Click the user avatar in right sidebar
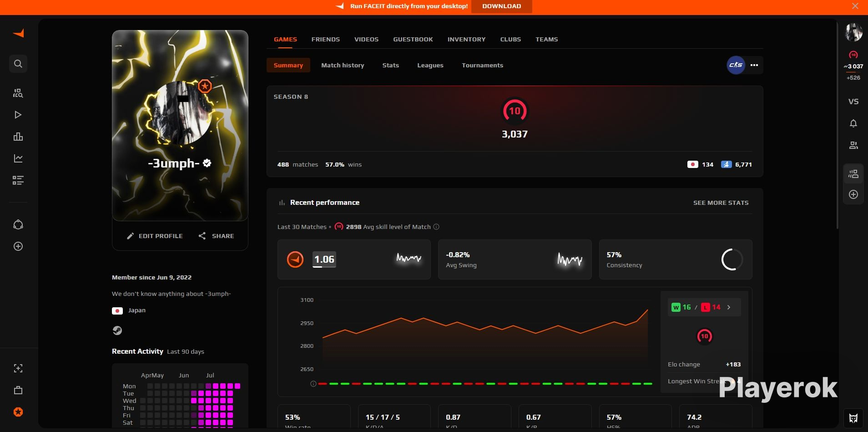Viewport: 868px width, 432px height. pyautogui.click(x=853, y=32)
